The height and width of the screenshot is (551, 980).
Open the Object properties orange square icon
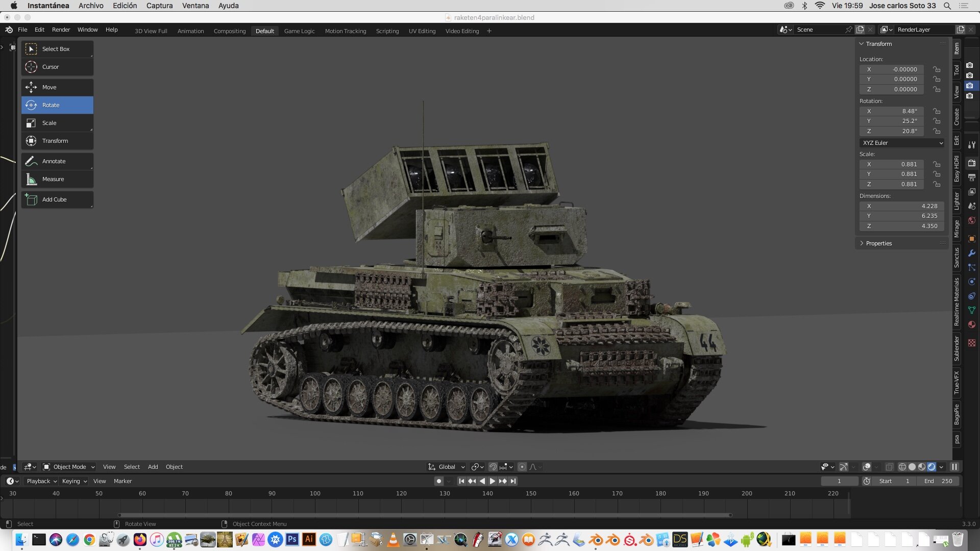pyautogui.click(x=972, y=239)
